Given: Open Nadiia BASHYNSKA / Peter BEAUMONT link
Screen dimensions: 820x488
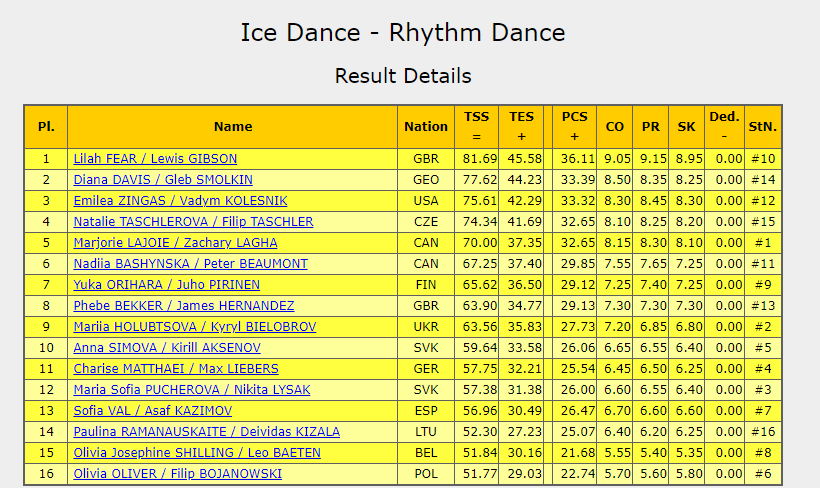Looking at the screenshot, I should pos(190,264).
